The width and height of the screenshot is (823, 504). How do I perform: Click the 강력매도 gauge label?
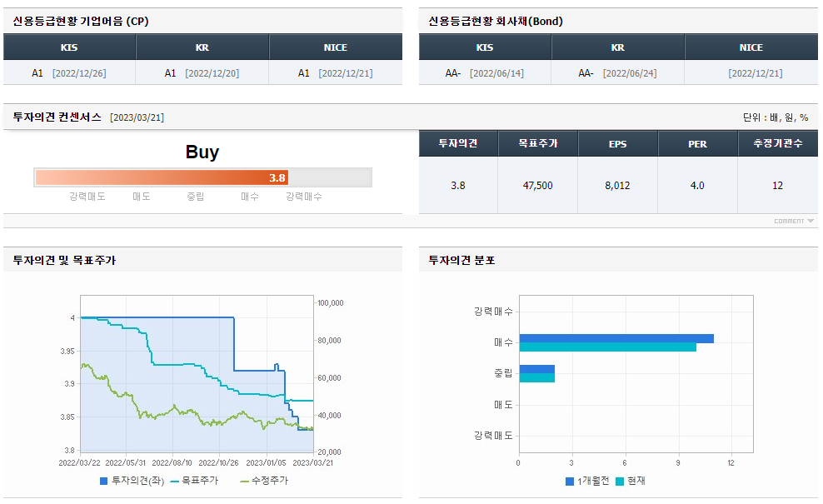coord(87,197)
